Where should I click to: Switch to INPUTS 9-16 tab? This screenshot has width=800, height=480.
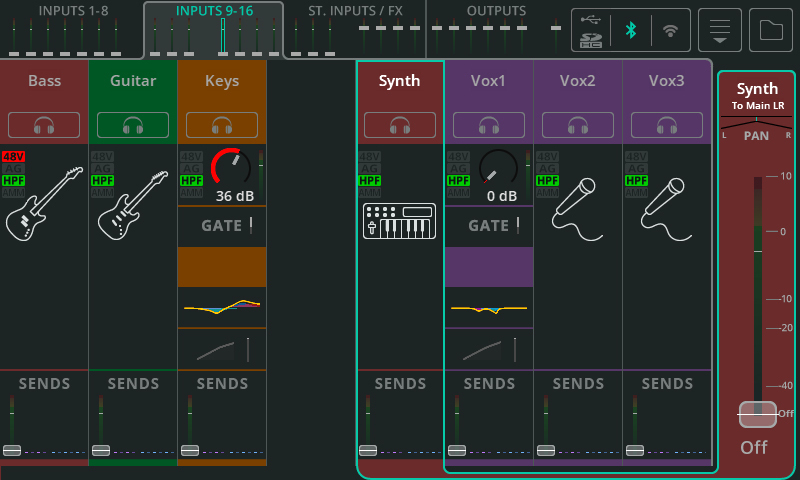tap(214, 30)
